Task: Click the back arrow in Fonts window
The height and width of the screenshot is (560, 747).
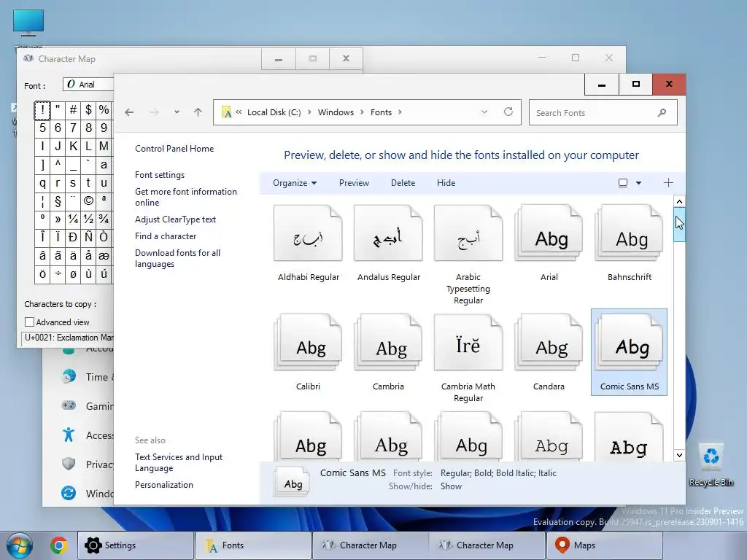Action: 129,112
